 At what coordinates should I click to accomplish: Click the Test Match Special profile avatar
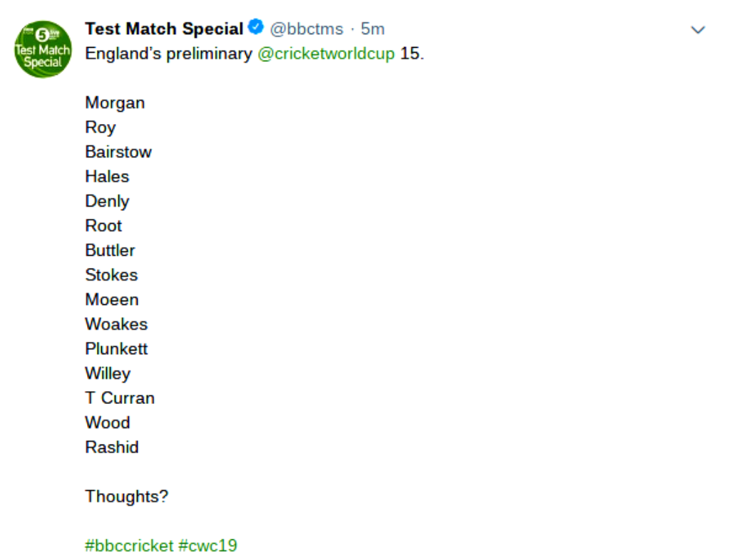(42, 50)
